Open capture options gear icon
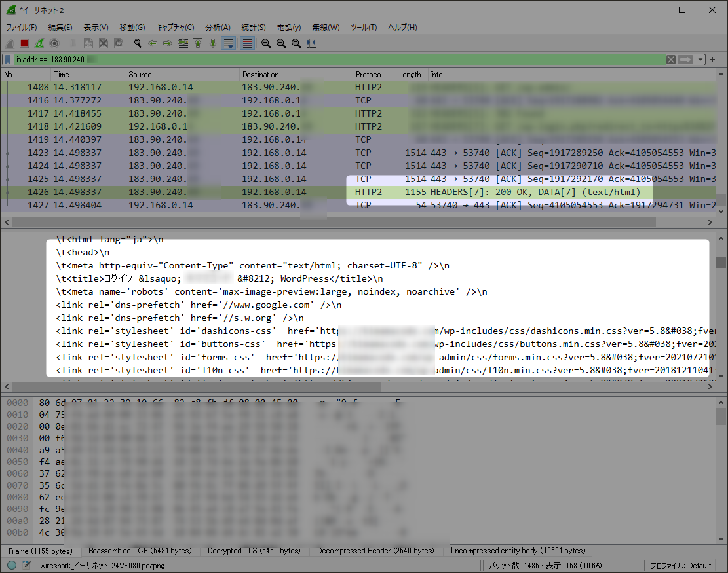This screenshot has width=728, height=573. click(54, 43)
